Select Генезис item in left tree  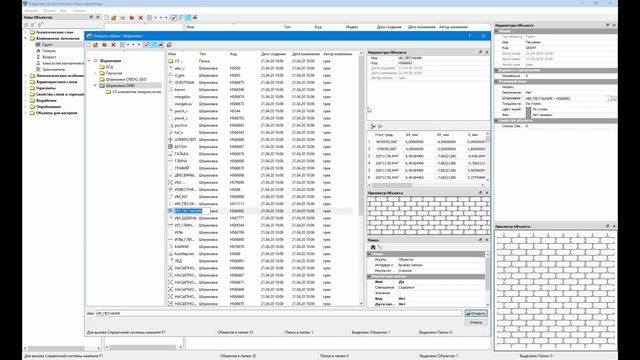point(49,51)
